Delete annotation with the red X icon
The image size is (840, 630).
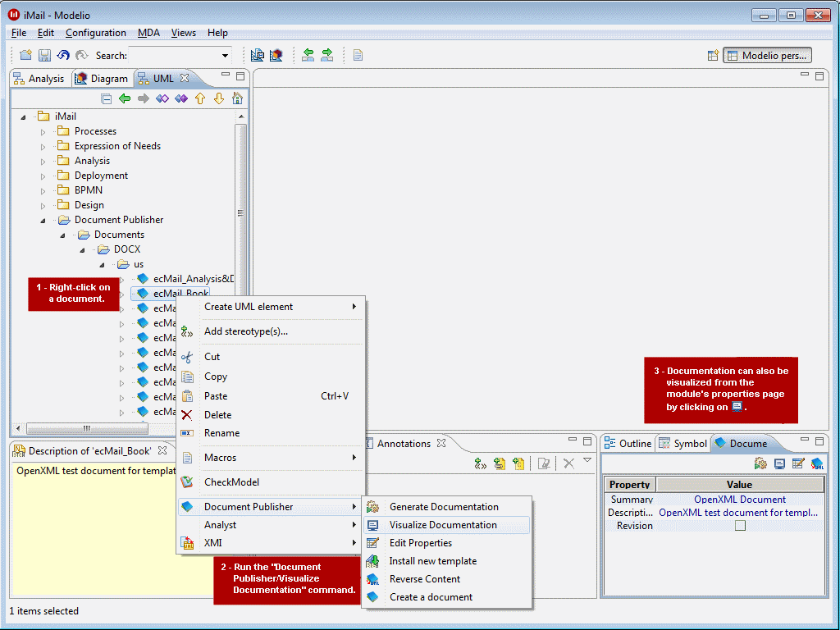click(569, 463)
